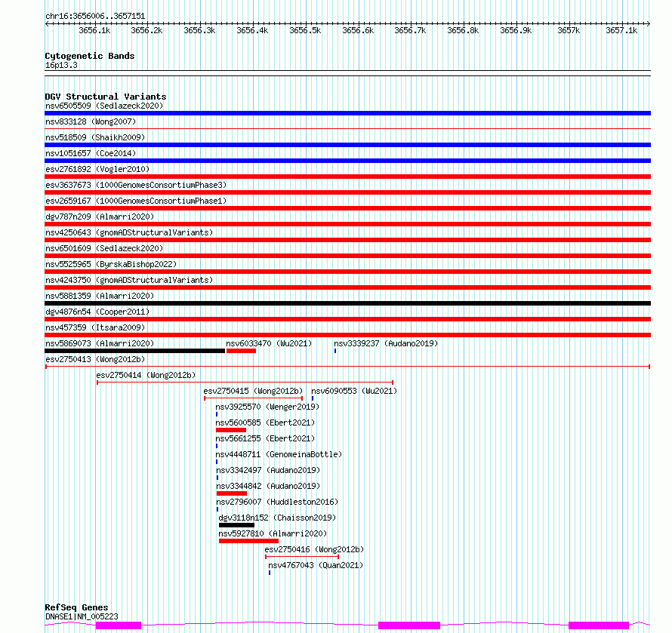Image resolution: width=672 pixels, height=633 pixels.
Task: Click the chr16:3656006..3657151 coordinate label
Action: [95, 17]
